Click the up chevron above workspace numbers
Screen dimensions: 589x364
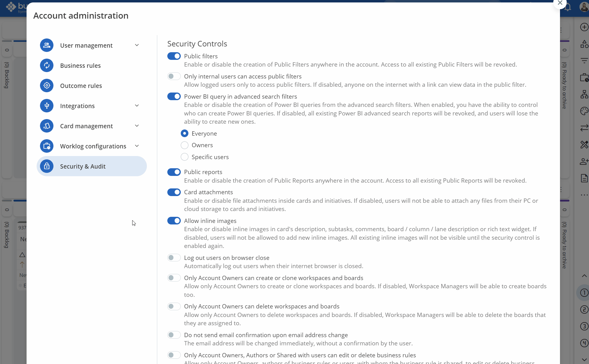584,276
